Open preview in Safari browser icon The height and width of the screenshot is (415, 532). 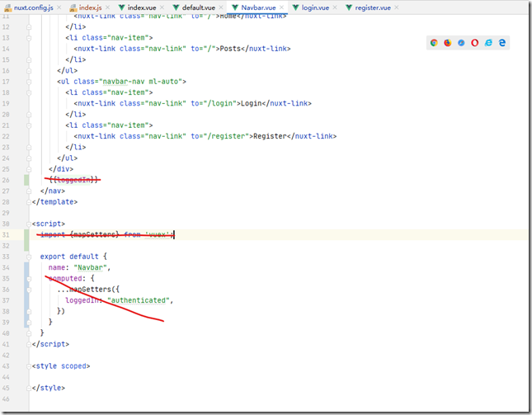(461, 43)
